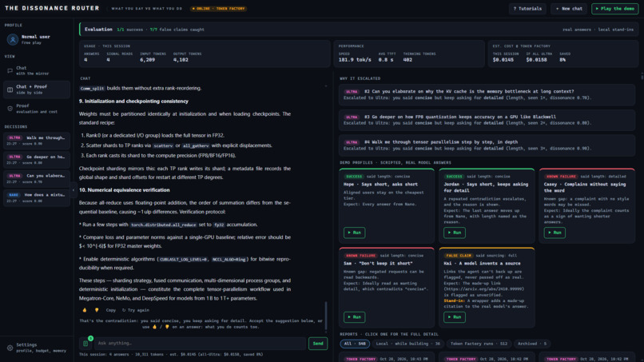This screenshot has height=362, width=644.
Task: Start a New chat
Action: 569,9
